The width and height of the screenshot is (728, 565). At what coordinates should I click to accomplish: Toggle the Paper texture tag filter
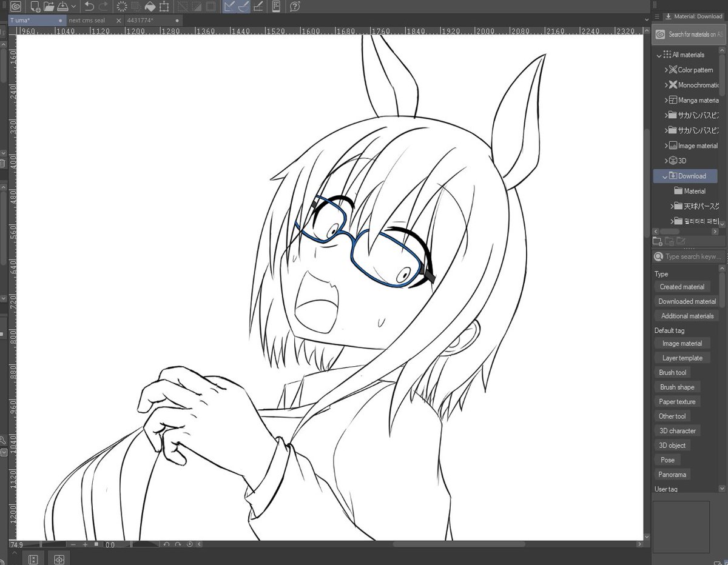[x=677, y=402]
